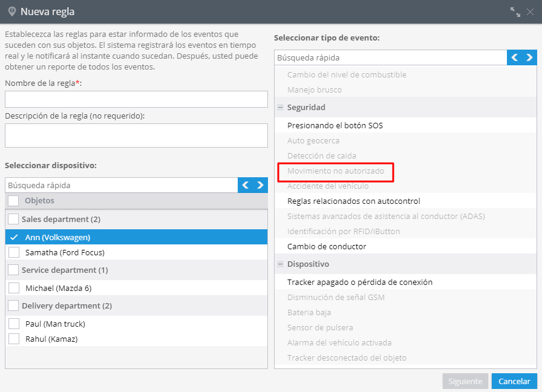Viewport: 542px width, 392px height.
Task: Click previous arrow in device search
Action: 246,185
